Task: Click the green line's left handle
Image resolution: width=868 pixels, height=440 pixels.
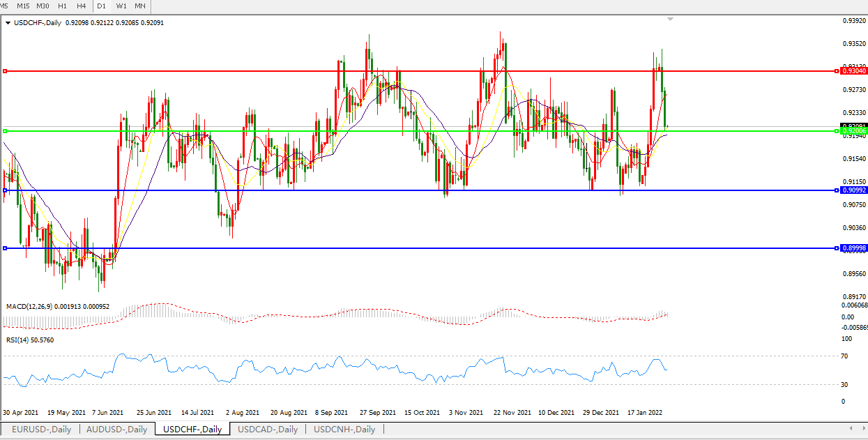Action: click(5, 131)
